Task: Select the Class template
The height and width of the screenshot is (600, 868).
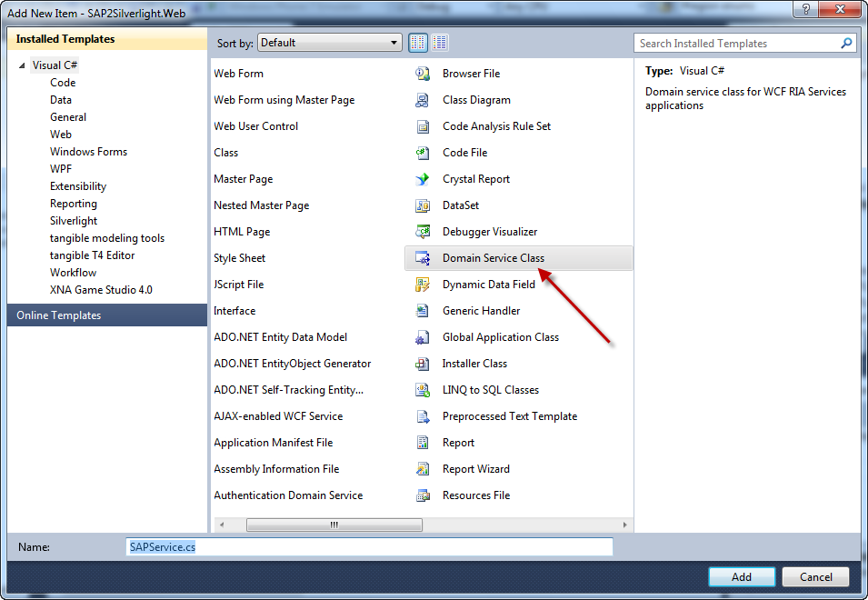Action: coord(225,152)
